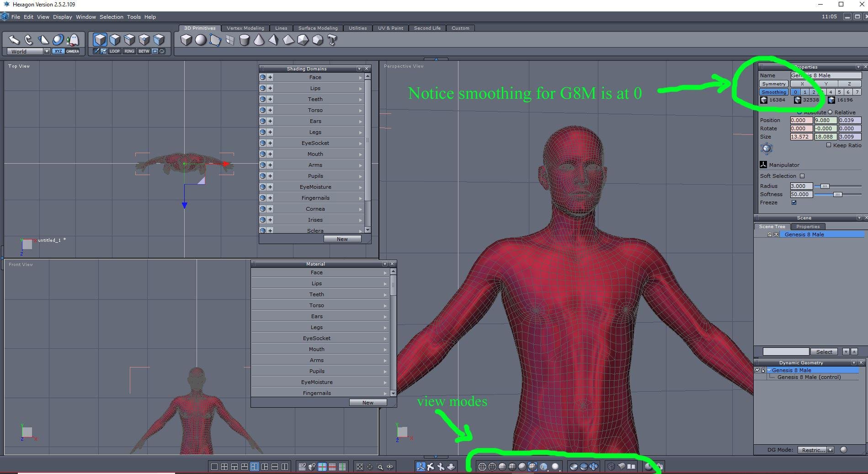Select smooth solid sphere display mode
The image size is (868, 474).
pyautogui.click(x=522, y=467)
